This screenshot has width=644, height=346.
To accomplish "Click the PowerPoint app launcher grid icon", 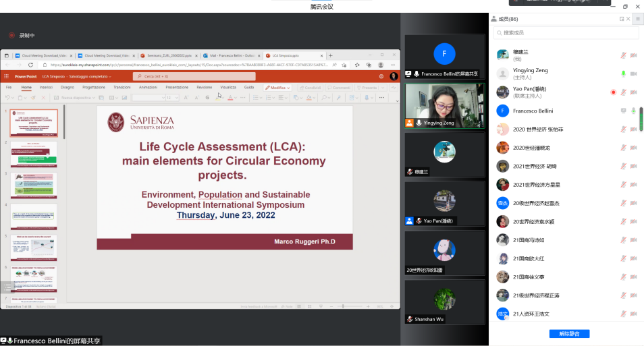I will point(7,77).
